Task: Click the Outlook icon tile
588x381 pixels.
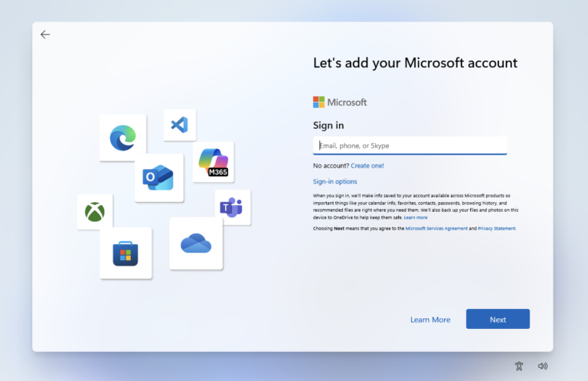Action: click(159, 178)
